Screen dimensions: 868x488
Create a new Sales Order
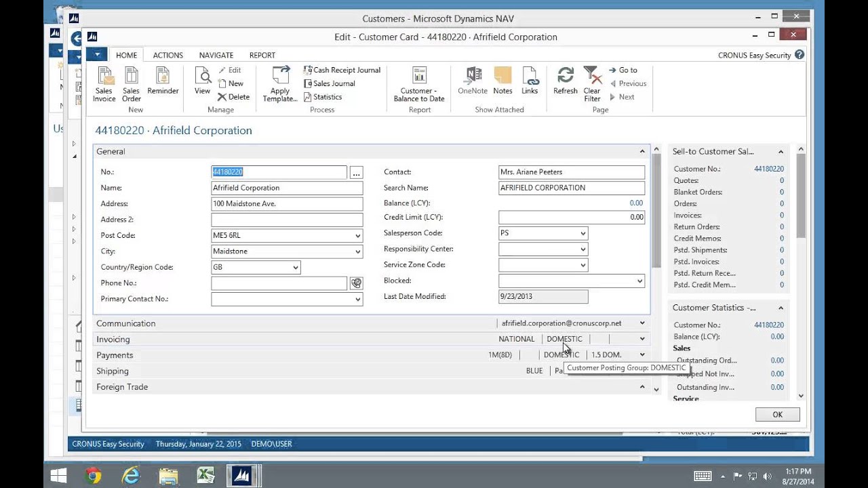tap(131, 84)
